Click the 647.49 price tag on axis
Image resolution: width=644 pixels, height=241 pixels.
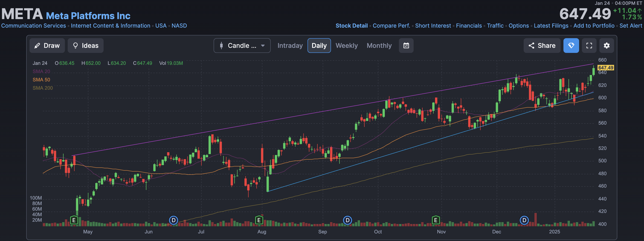[x=606, y=68]
